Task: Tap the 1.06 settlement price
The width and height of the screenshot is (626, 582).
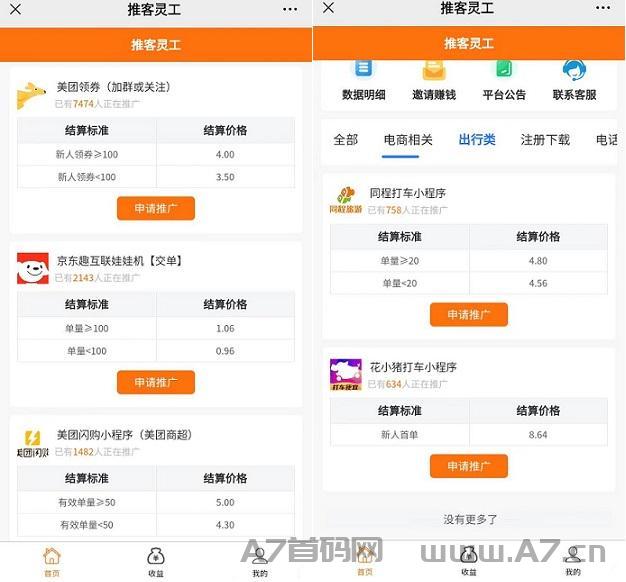Action: (225, 329)
